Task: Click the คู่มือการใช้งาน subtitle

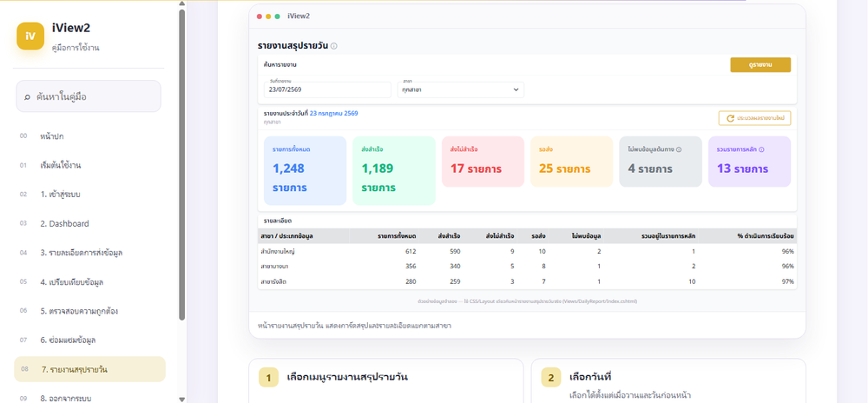Action: pyautogui.click(x=76, y=48)
